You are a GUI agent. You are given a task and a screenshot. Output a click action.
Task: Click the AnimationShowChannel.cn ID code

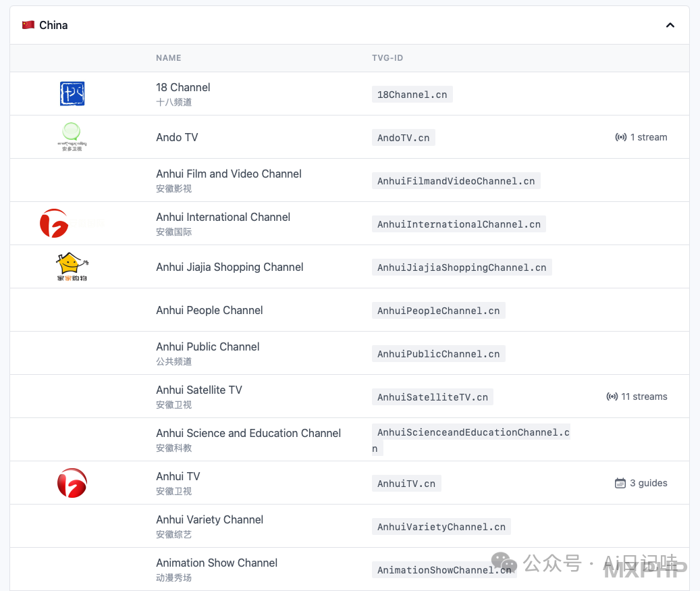(444, 570)
